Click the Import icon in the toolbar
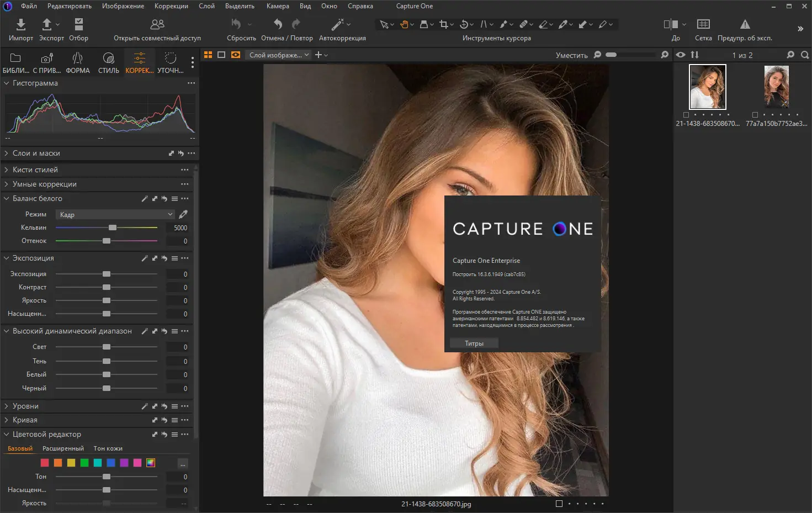The height and width of the screenshot is (513, 812). (21, 24)
